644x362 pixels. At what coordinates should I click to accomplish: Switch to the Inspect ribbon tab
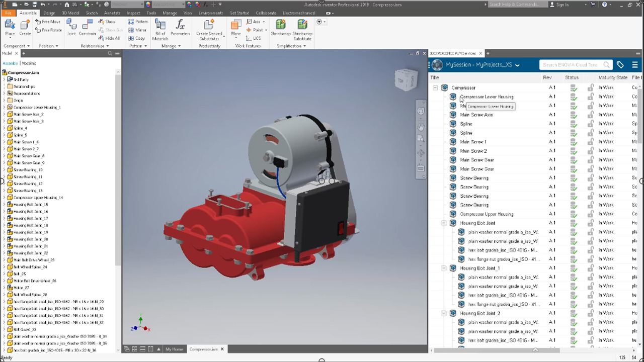coord(133,13)
